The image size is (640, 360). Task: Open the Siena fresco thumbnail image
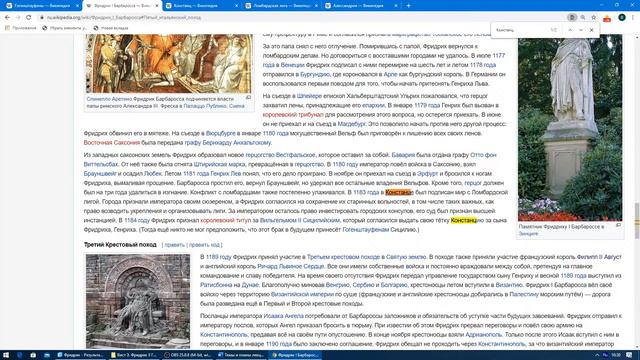point(169,64)
